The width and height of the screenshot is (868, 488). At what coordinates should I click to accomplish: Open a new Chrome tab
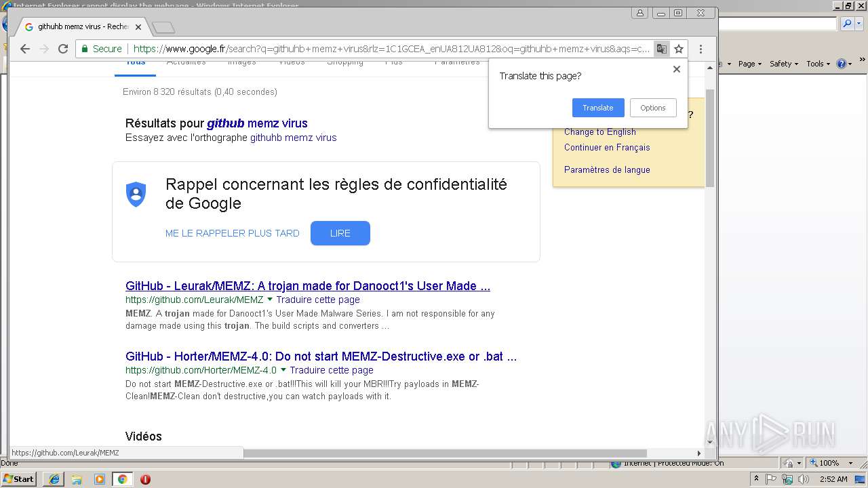(163, 27)
